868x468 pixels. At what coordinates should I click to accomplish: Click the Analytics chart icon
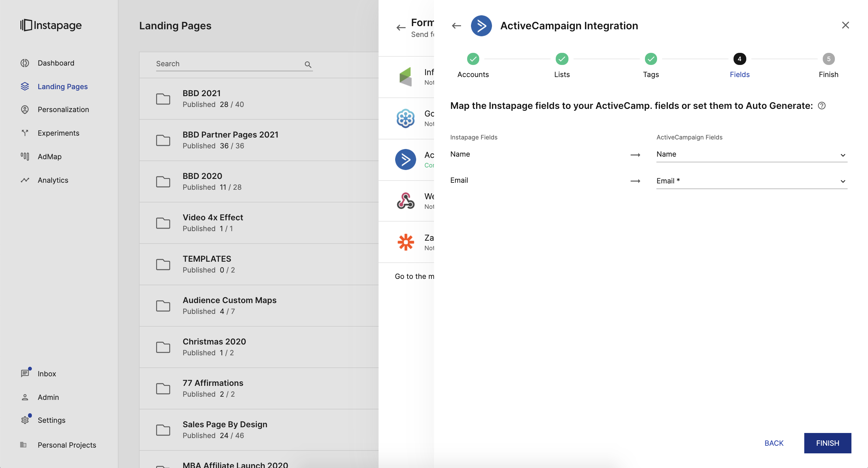click(x=25, y=180)
